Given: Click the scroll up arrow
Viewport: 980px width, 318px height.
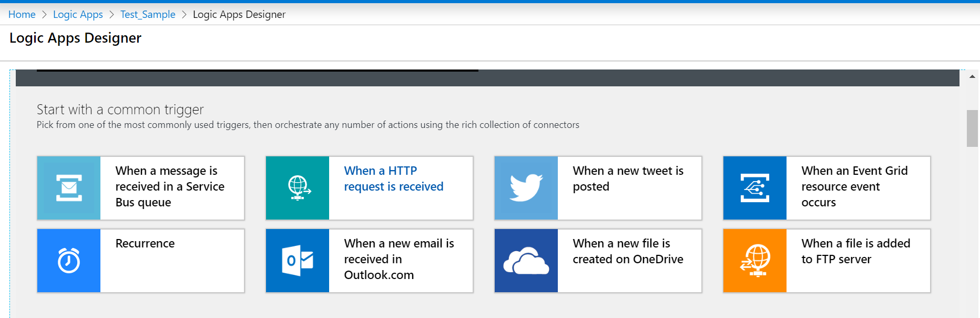Looking at the screenshot, I should [972, 77].
